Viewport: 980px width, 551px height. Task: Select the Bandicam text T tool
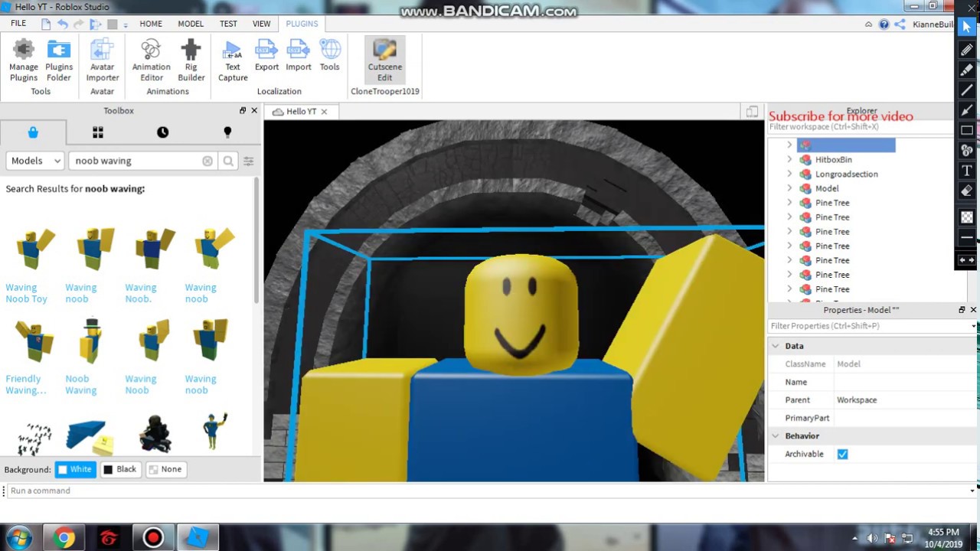(x=967, y=171)
